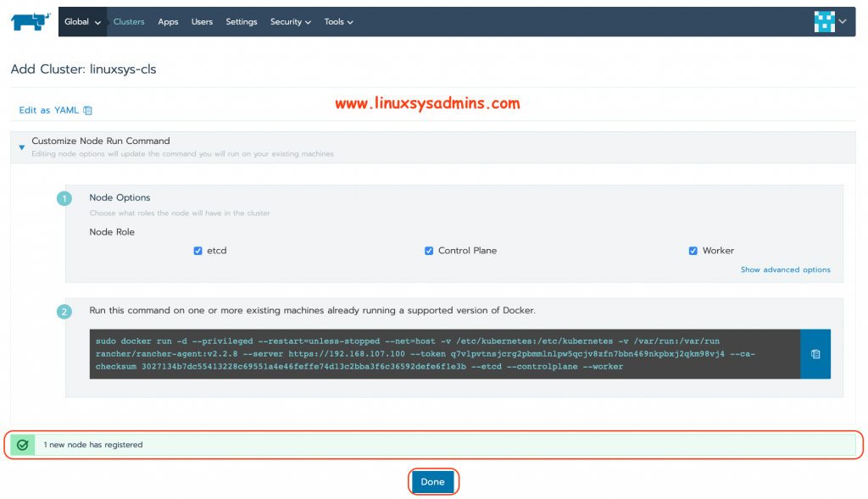Click 'Editing node options will update' description
Viewport: 868px width, 499px height.
click(x=183, y=154)
